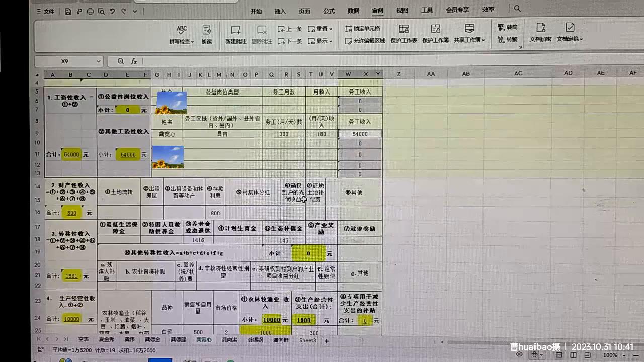Insert a new comment with 新建批注

coord(235,34)
